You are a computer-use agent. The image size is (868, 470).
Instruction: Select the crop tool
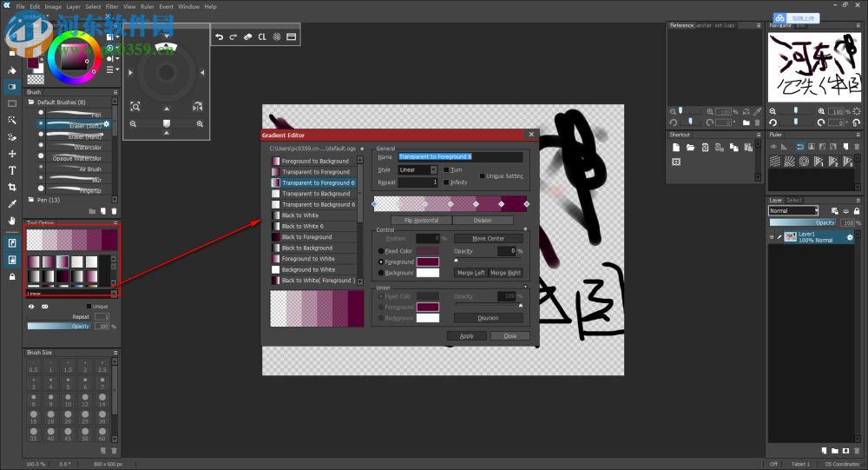11,188
